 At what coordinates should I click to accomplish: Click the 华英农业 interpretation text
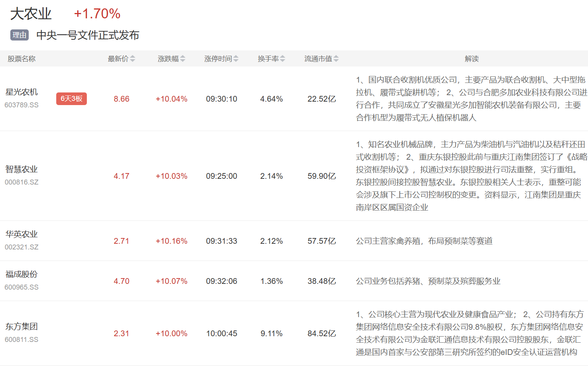pos(424,241)
